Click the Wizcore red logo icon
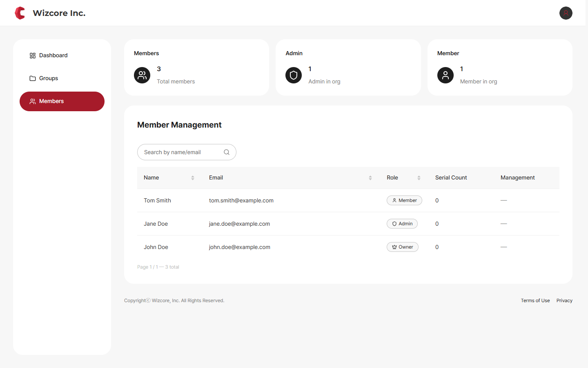Screen dimensions: 588x368 click(x=20, y=13)
